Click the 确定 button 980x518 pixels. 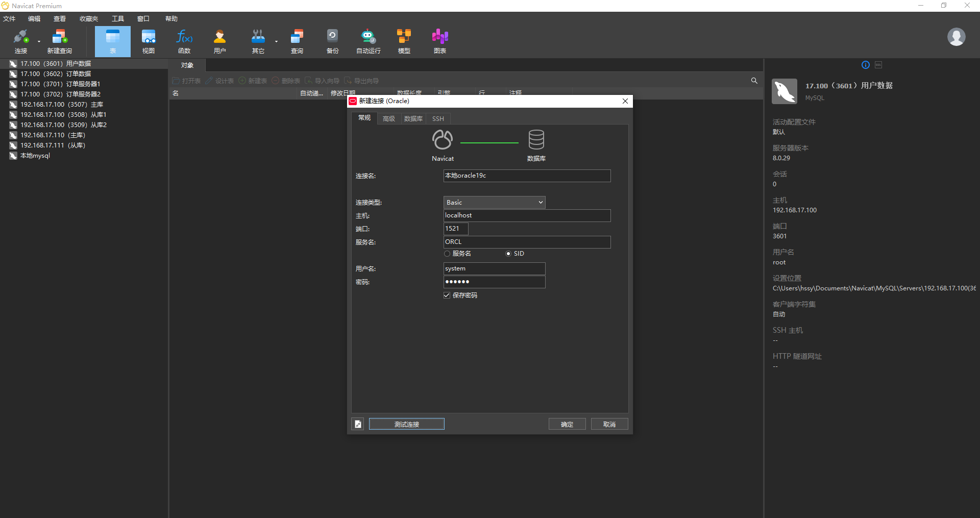click(x=567, y=424)
